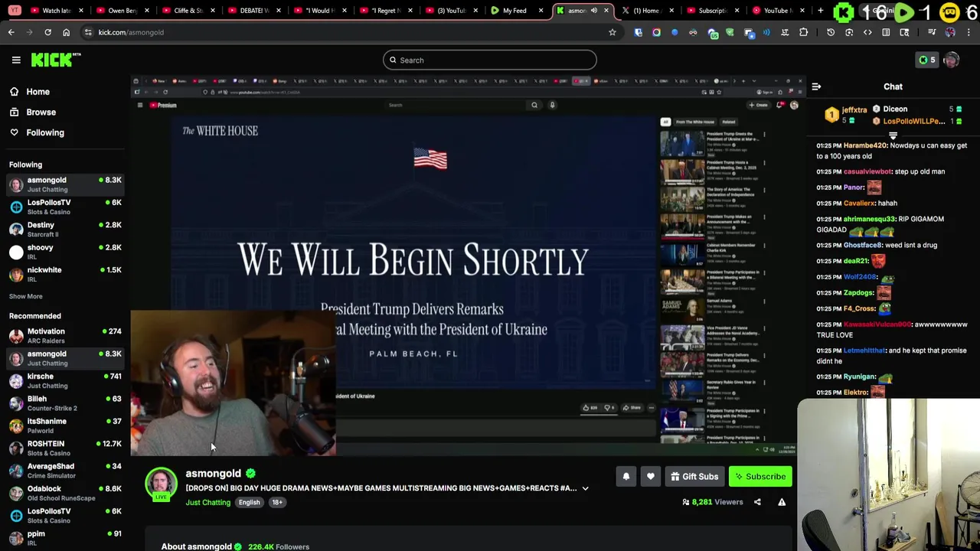Bookmark this page with the star
The image size is (980, 551).
pyautogui.click(x=612, y=32)
